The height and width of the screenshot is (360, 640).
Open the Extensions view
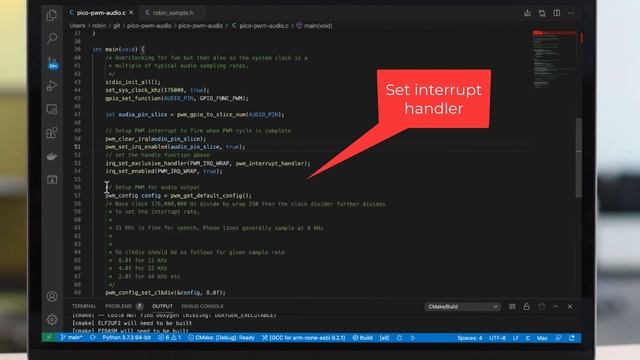[52, 133]
